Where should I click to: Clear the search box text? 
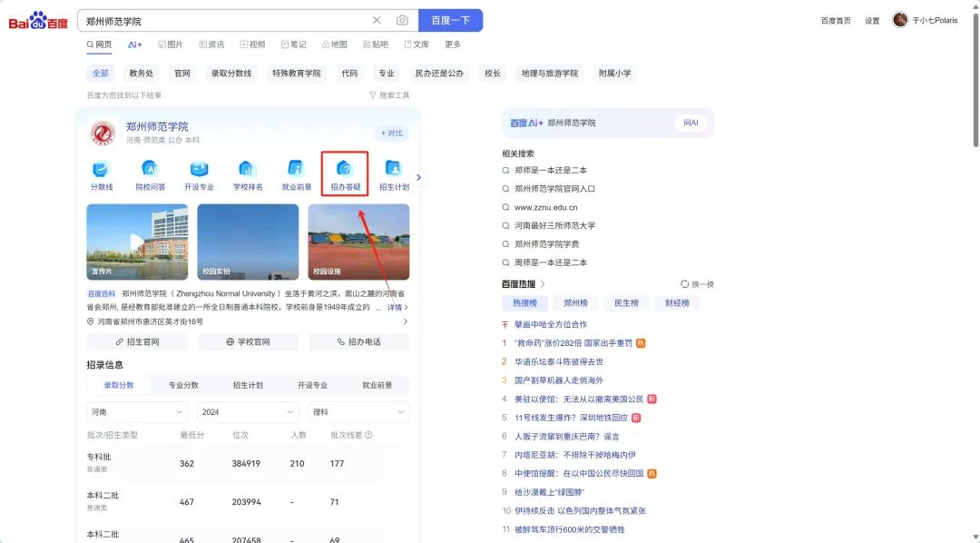pyautogui.click(x=377, y=20)
